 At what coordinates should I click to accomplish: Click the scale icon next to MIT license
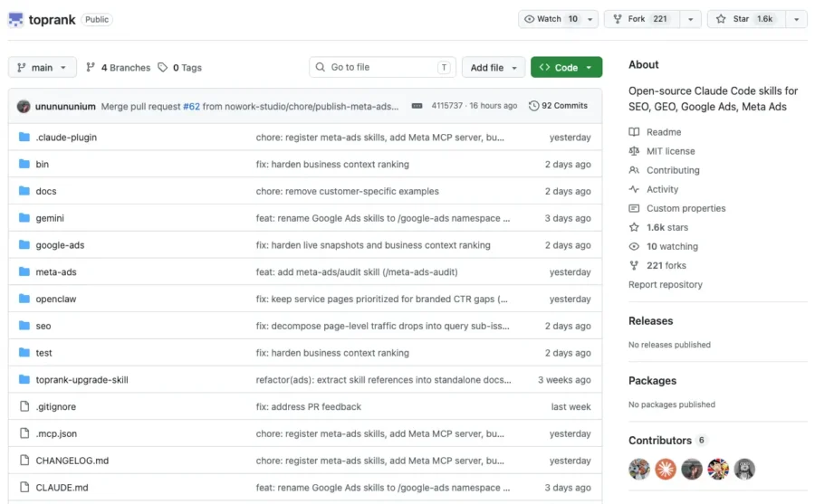634,151
